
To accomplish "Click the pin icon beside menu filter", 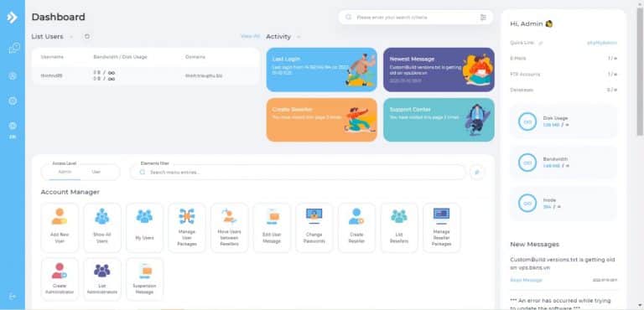I will coord(477,173).
